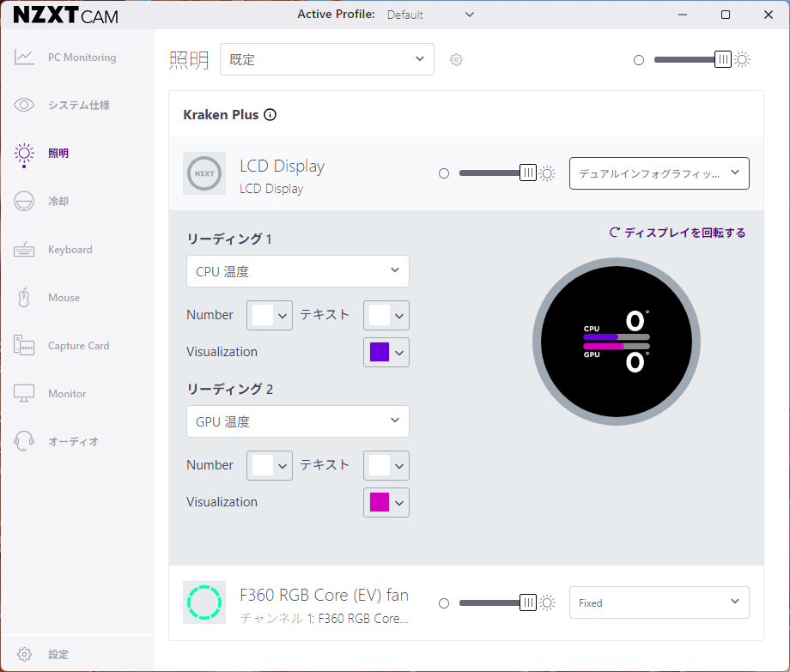Open the GPU 温度 reading dropdown
790x672 pixels.
298,421
